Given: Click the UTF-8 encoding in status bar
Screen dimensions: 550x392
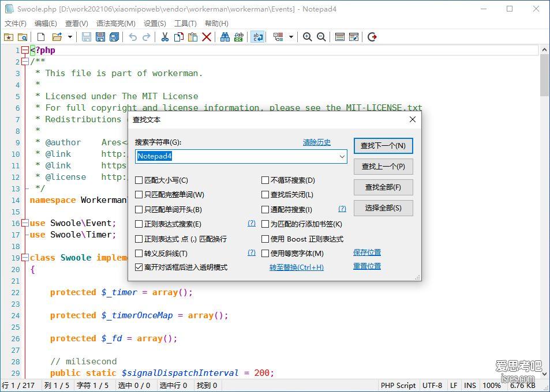Looking at the screenshot, I should [x=432, y=385].
